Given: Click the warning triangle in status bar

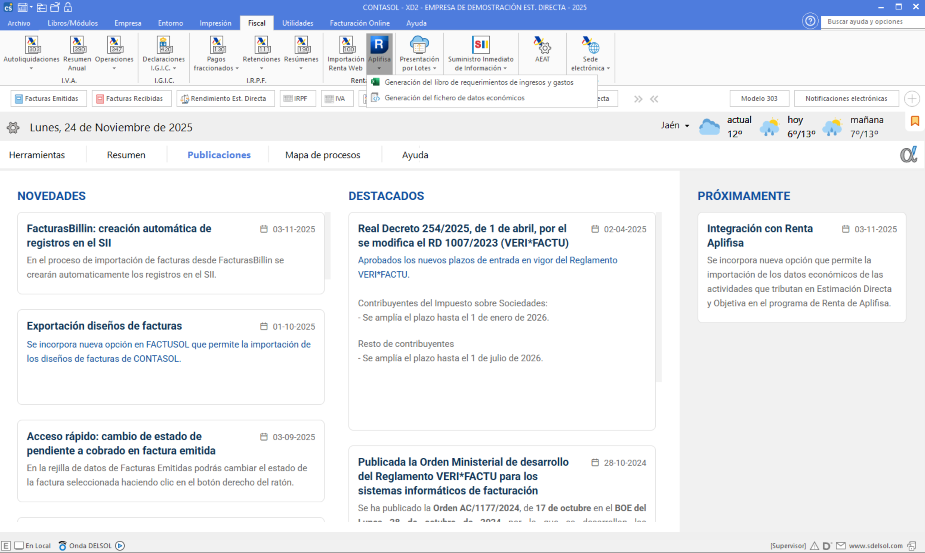Looking at the screenshot, I should tap(814, 546).
